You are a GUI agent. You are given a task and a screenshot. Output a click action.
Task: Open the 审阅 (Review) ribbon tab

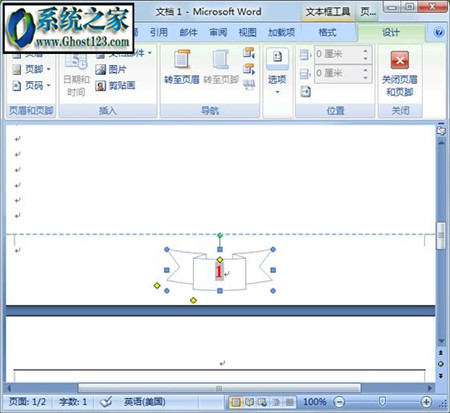click(218, 32)
